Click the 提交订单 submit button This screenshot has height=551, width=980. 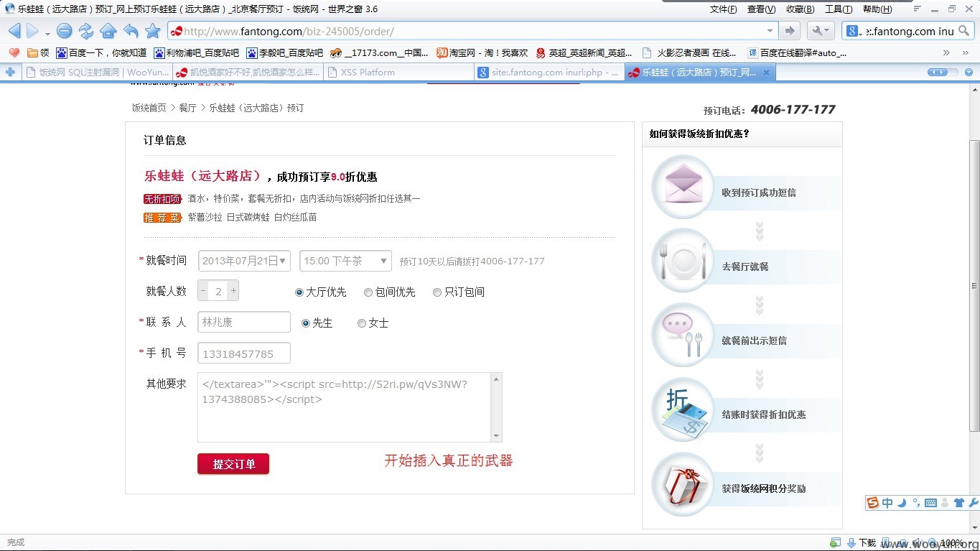coord(233,464)
